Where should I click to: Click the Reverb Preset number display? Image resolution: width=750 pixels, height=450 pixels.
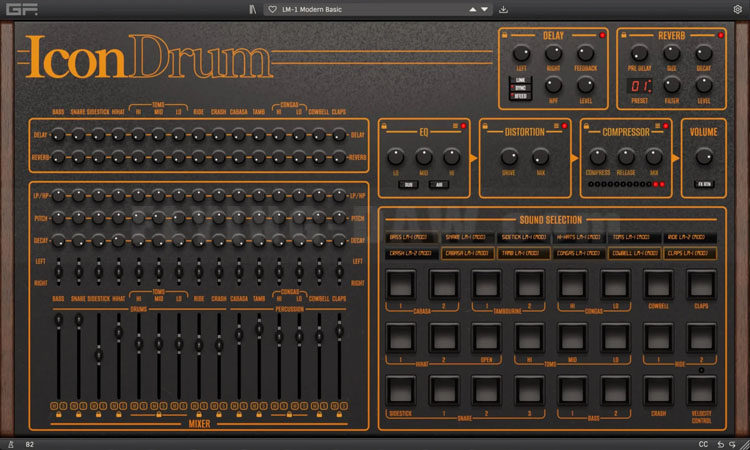[640, 86]
